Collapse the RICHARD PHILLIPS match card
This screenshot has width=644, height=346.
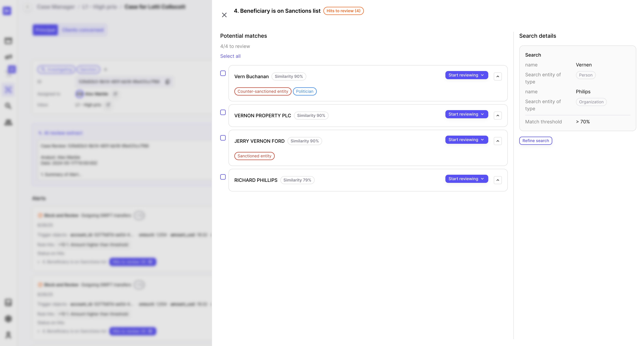coord(498,180)
